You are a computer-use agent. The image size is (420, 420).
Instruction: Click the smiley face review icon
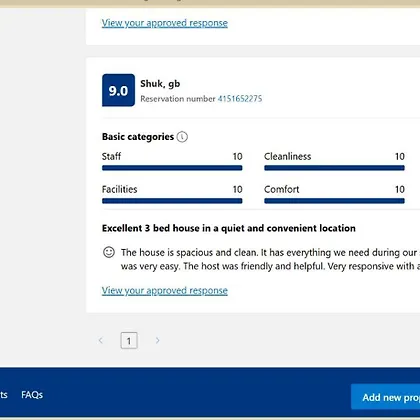109,252
